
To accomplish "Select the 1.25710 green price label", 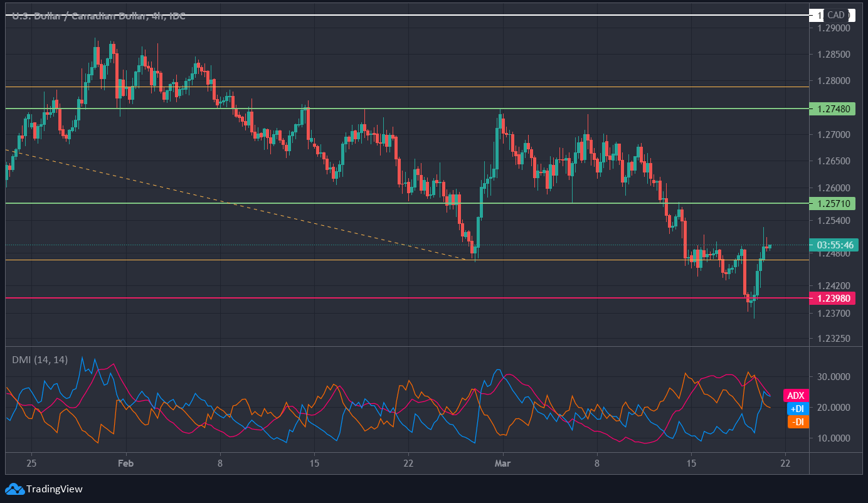I will click(x=832, y=203).
